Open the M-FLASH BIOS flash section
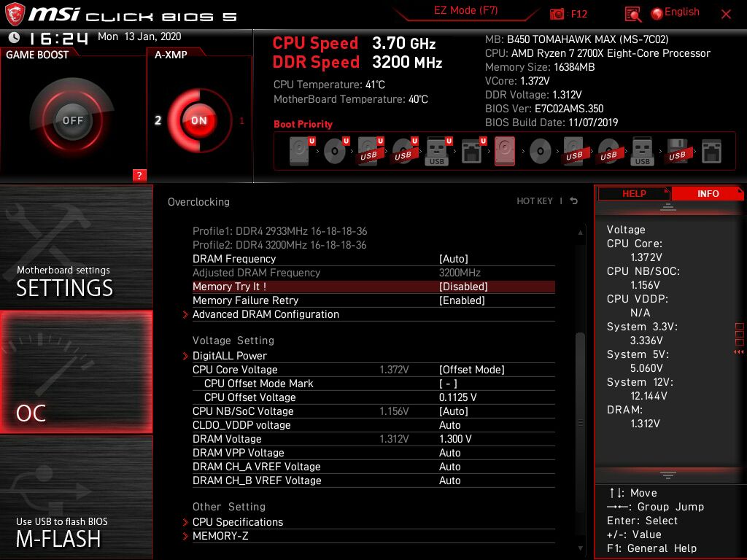The height and width of the screenshot is (560, 747). tap(76, 497)
